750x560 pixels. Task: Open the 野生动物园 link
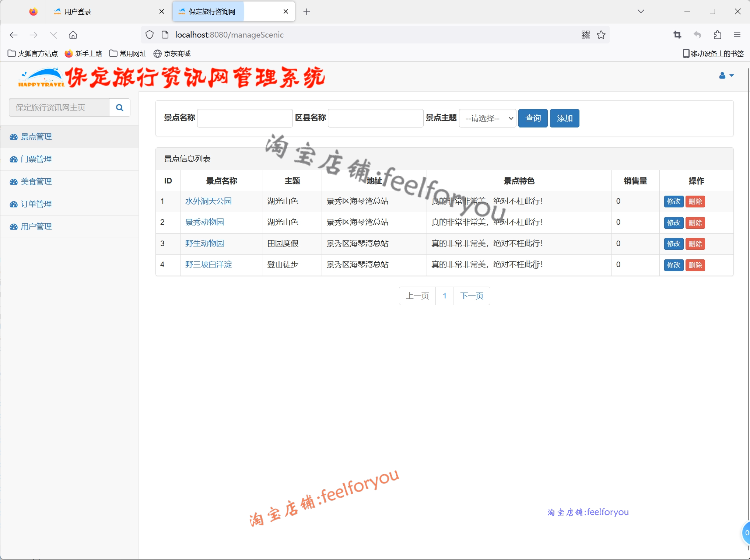tap(204, 244)
